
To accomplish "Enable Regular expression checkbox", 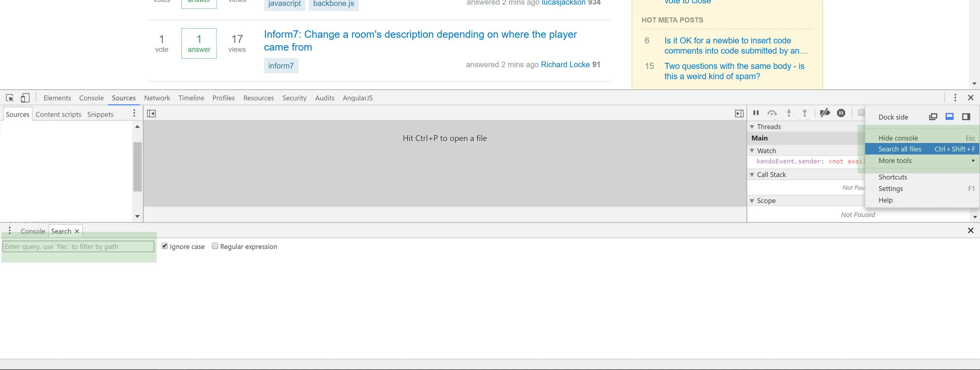I will tap(215, 246).
